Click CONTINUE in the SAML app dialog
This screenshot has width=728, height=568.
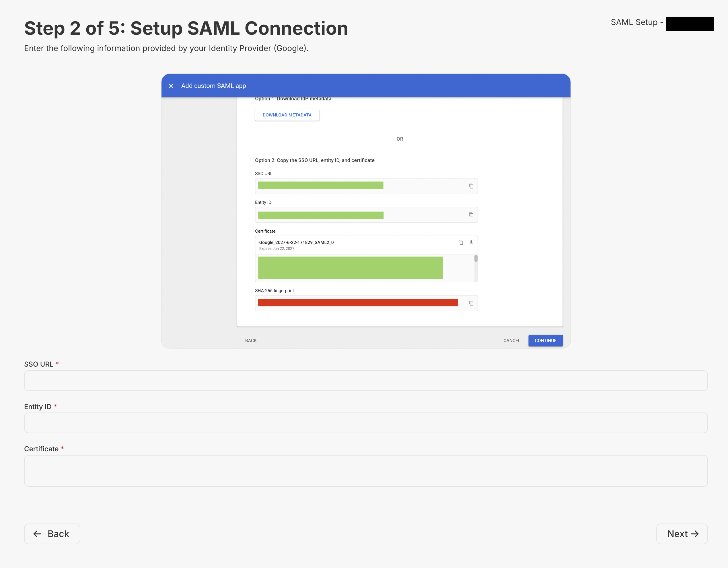(x=545, y=340)
